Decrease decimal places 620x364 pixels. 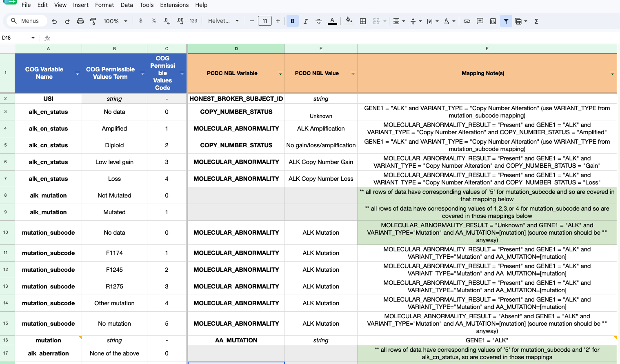[x=167, y=21]
